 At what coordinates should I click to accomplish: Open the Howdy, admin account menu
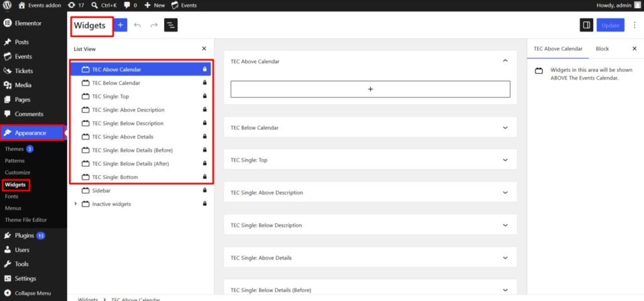pyautogui.click(x=618, y=5)
